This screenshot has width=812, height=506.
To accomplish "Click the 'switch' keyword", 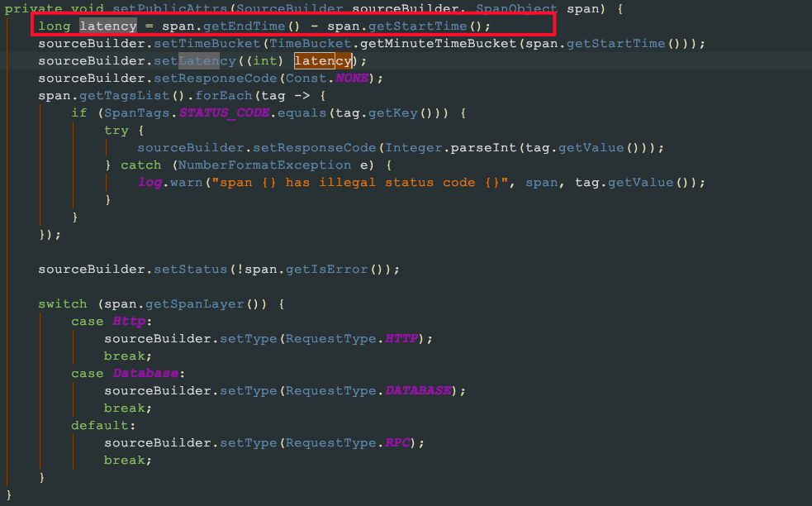I will [63, 303].
